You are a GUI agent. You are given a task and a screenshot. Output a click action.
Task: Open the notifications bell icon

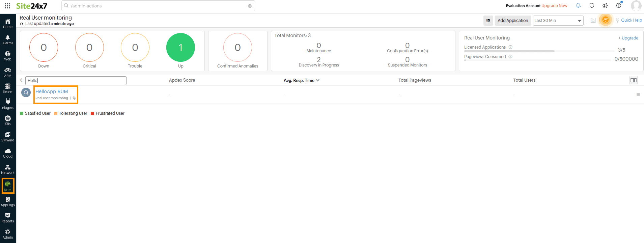pos(578,5)
